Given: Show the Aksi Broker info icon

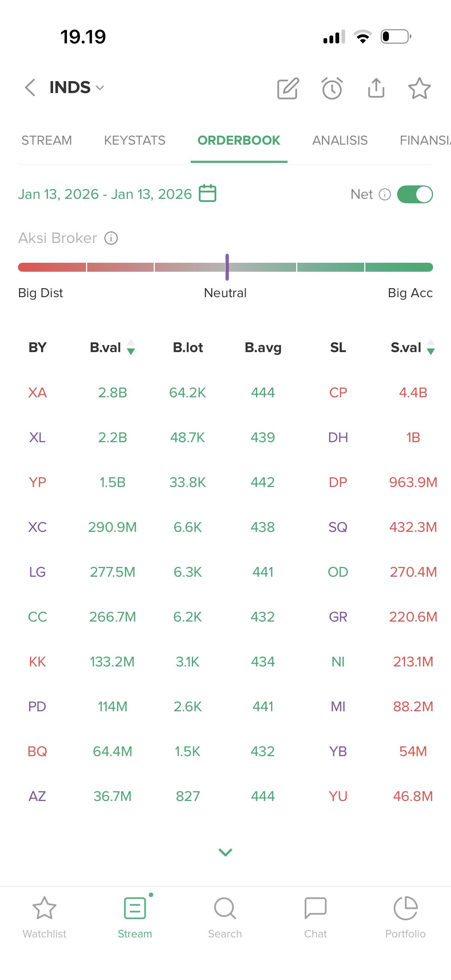Looking at the screenshot, I should click(111, 238).
